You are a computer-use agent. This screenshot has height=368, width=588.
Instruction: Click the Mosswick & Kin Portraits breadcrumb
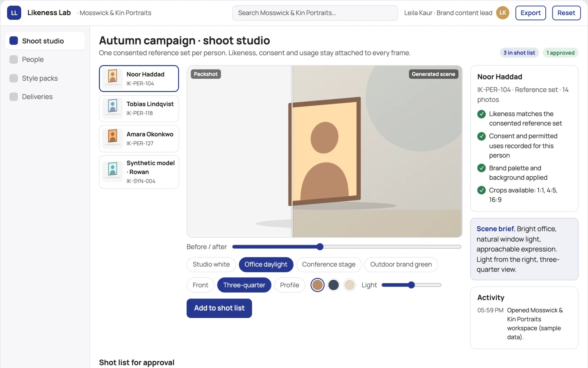tap(115, 13)
